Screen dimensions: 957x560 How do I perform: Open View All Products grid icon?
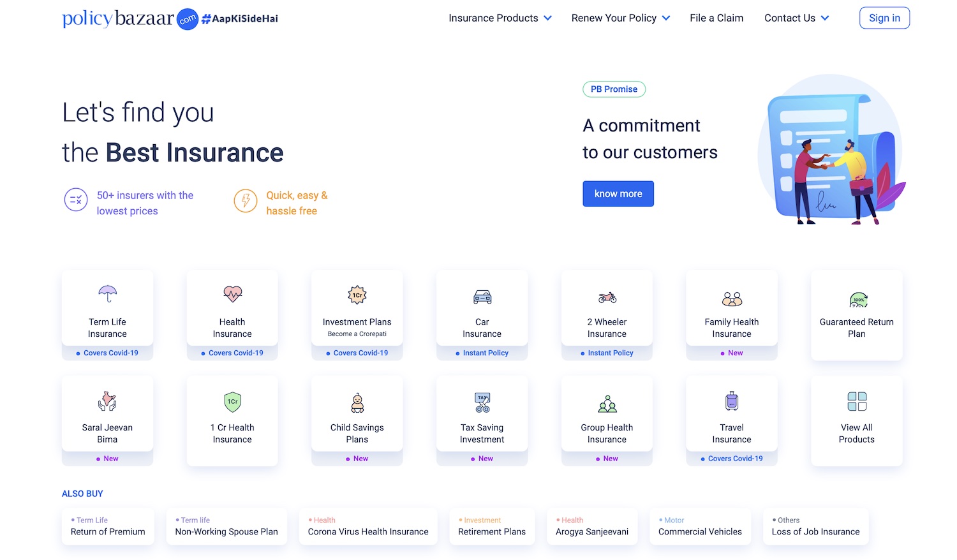tap(857, 401)
